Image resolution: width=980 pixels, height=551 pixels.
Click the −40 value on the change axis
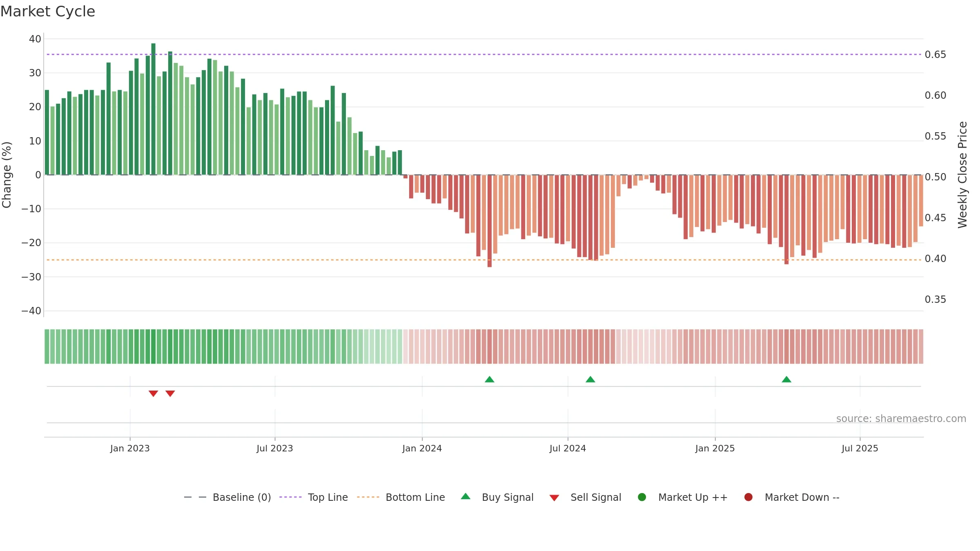[x=31, y=311]
